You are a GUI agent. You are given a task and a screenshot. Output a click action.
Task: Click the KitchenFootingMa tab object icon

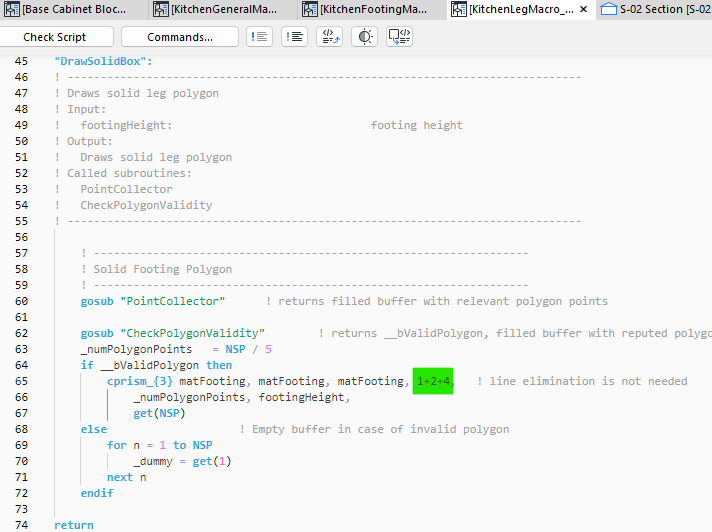[x=310, y=9]
